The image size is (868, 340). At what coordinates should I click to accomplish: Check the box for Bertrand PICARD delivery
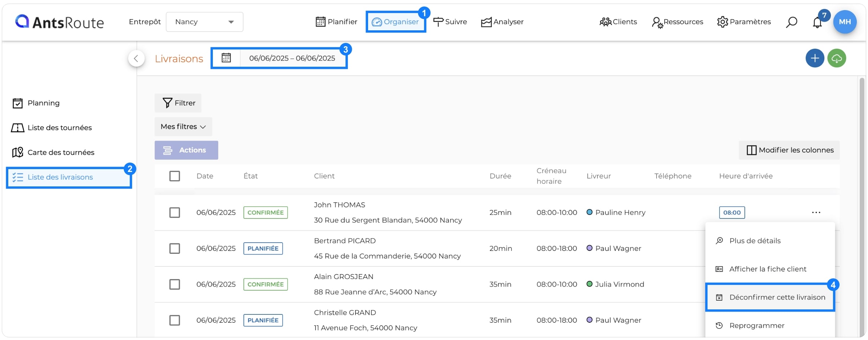175,248
